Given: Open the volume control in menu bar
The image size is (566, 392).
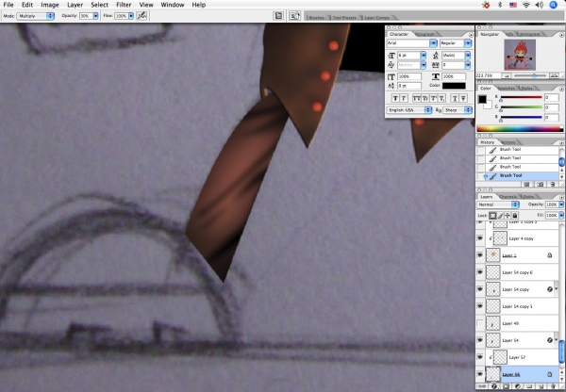Looking at the screenshot, I should (540, 5).
